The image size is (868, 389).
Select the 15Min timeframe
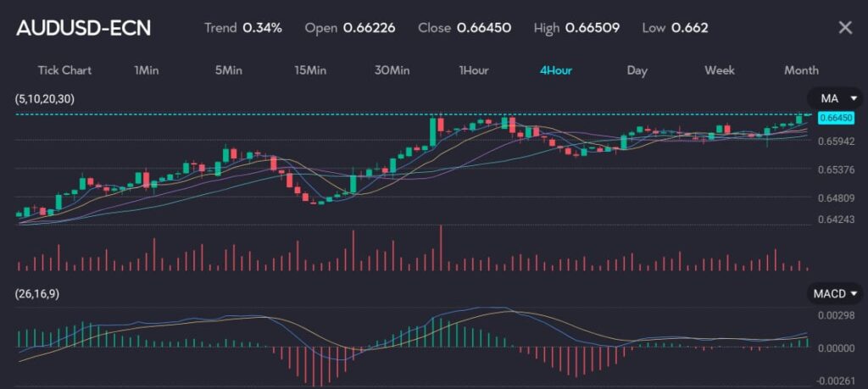point(310,70)
